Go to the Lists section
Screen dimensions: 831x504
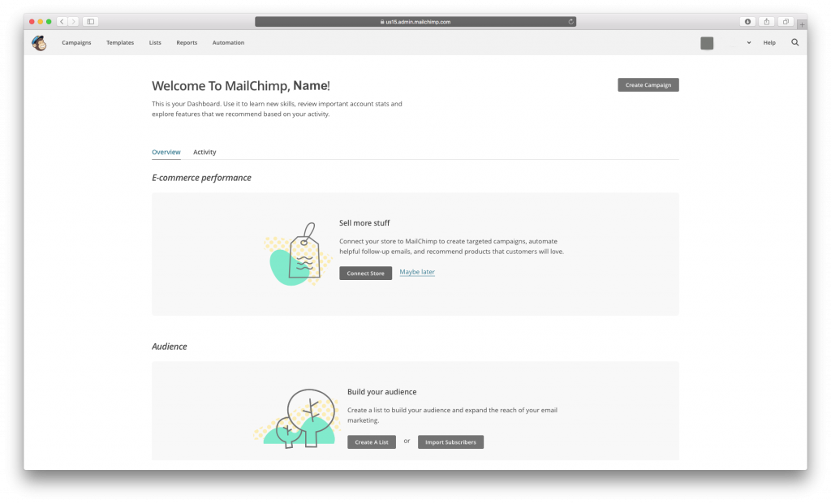coord(155,42)
